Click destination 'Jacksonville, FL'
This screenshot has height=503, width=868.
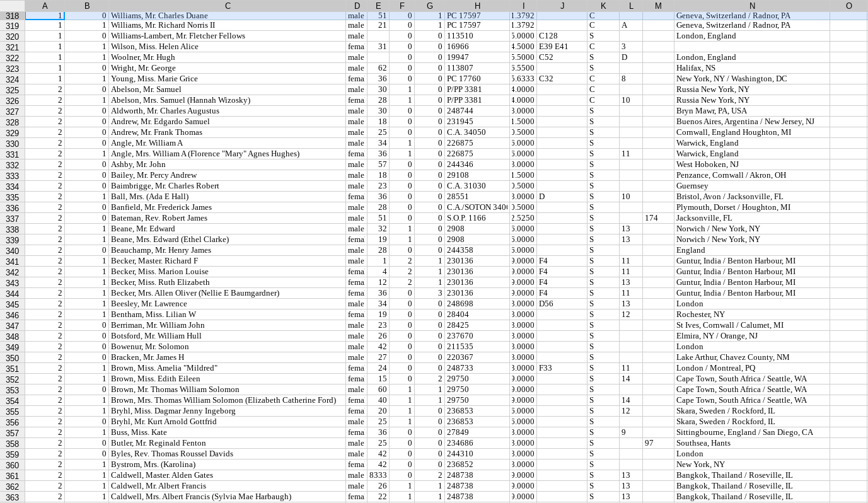752,218
